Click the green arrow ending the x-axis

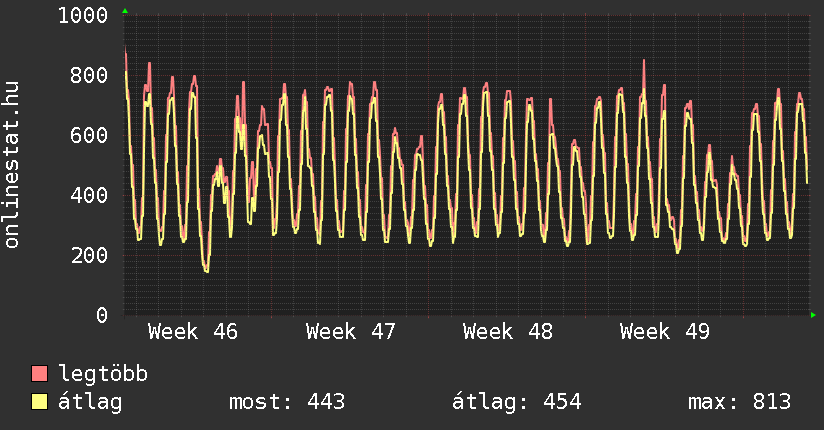click(x=814, y=315)
